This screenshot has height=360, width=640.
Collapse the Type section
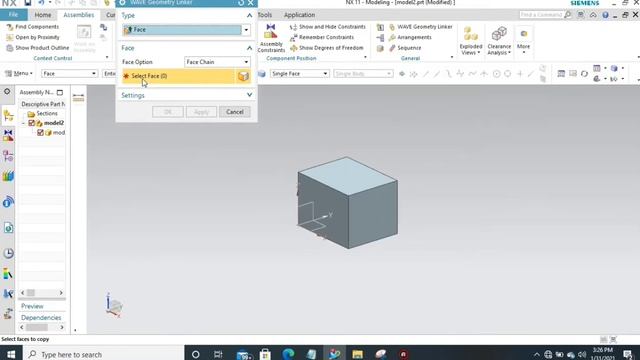[x=249, y=15]
